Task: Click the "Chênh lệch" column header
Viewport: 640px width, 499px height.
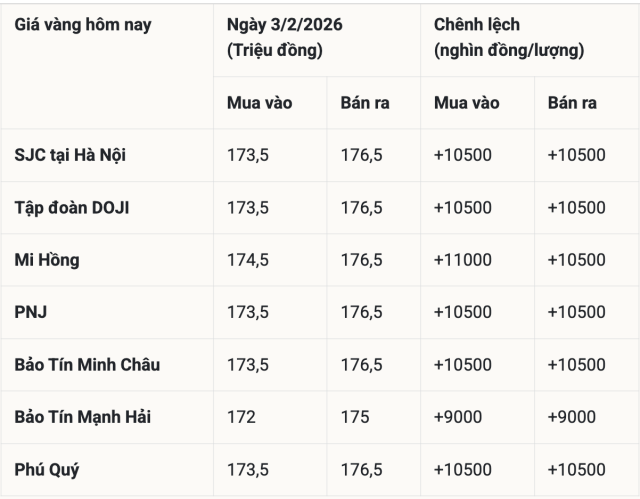Action: (x=477, y=24)
